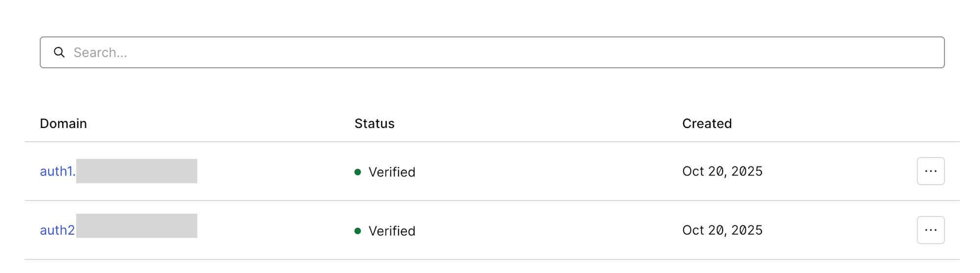Open the auth1 domain link
Screen dimensions: 980x273
point(56,171)
